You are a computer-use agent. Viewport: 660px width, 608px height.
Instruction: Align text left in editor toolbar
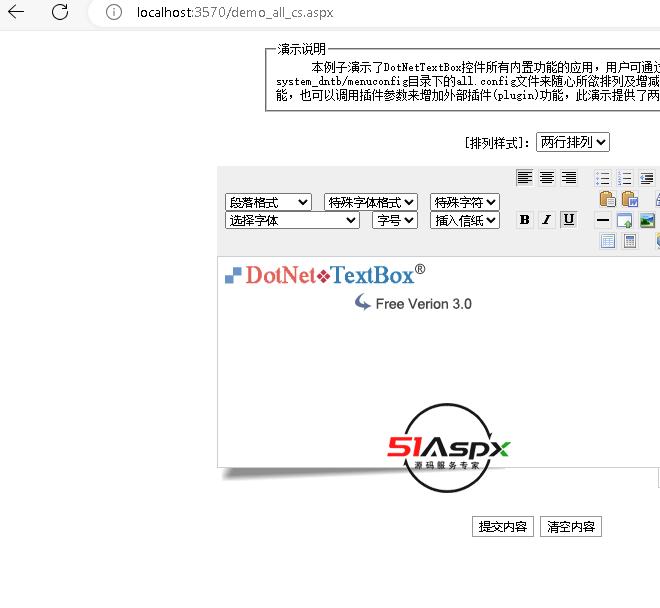[524, 178]
